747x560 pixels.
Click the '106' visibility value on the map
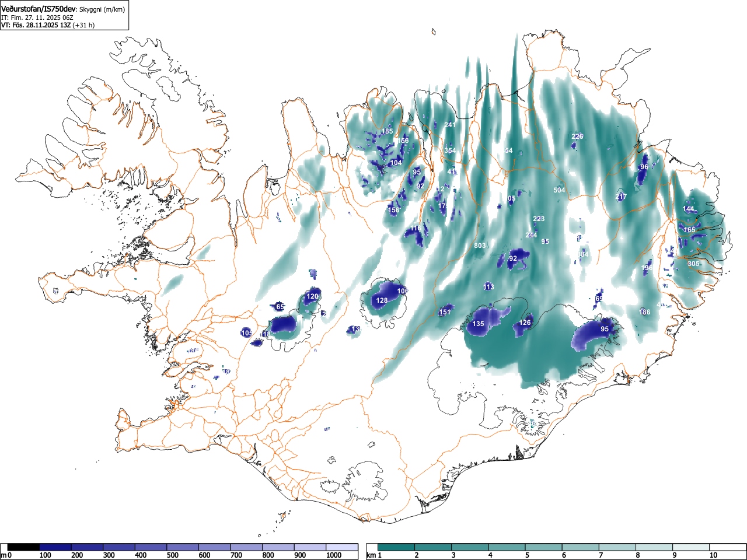pos(403,291)
